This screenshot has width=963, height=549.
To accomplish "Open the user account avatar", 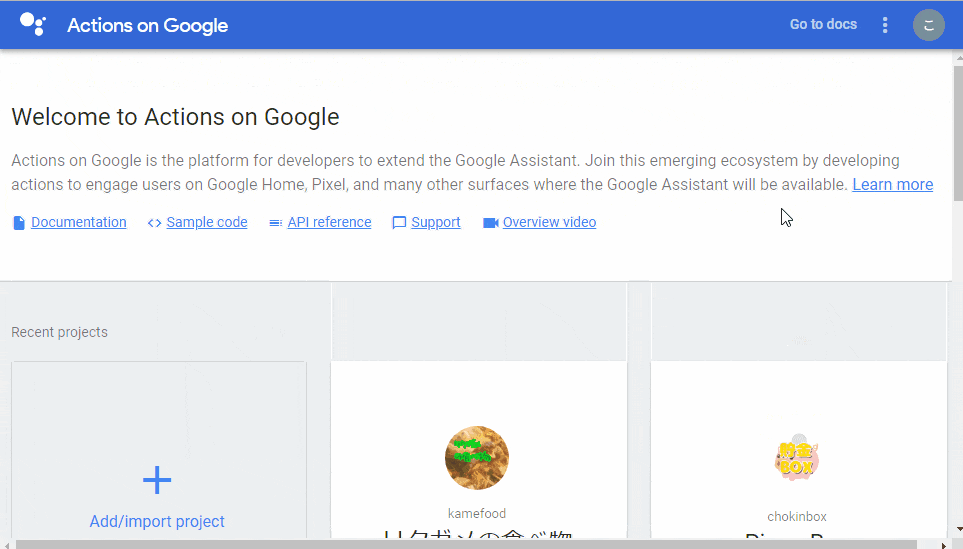I will coord(929,25).
